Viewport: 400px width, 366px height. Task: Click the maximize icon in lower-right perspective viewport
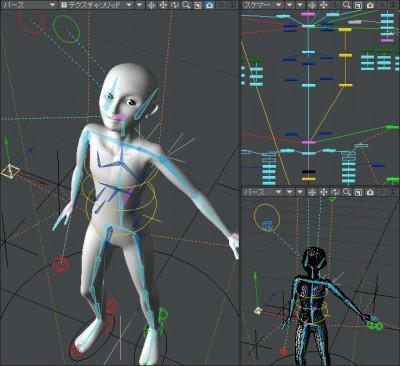click(x=358, y=192)
